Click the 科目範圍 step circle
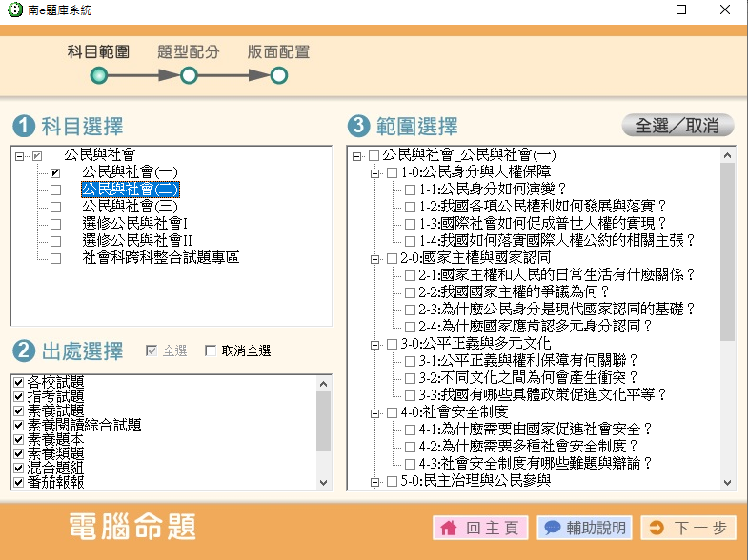 (x=99, y=75)
